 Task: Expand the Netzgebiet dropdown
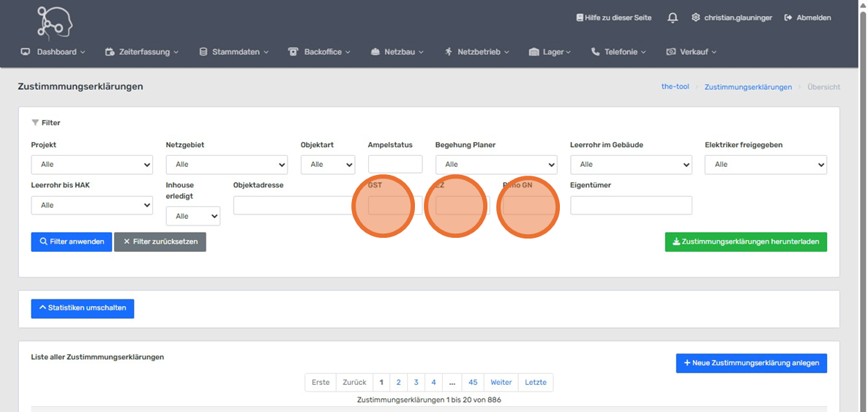click(226, 165)
